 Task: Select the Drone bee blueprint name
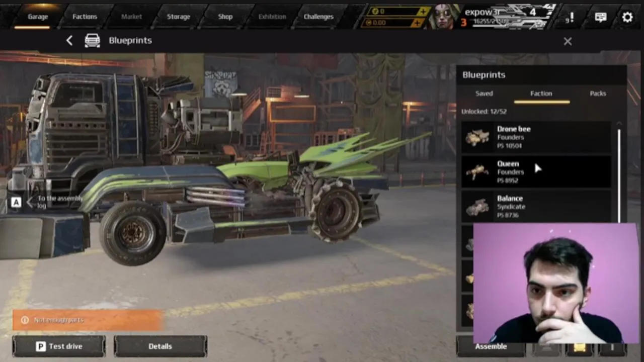tap(514, 129)
